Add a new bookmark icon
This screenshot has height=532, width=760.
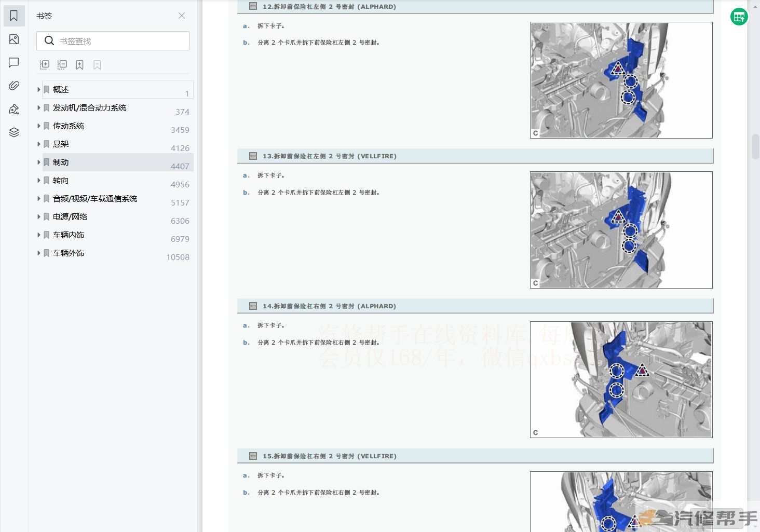tap(79, 65)
